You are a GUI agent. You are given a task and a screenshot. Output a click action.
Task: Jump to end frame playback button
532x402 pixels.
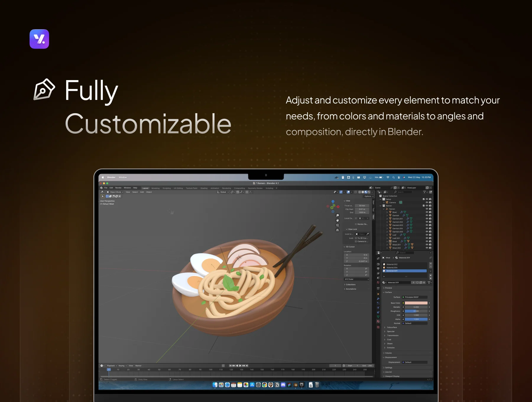[x=247, y=366]
